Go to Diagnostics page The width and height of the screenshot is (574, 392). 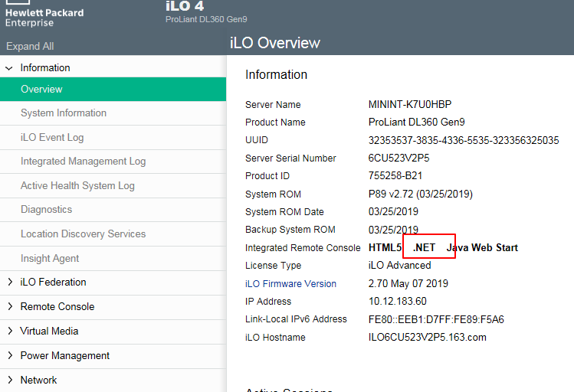tap(113, 210)
